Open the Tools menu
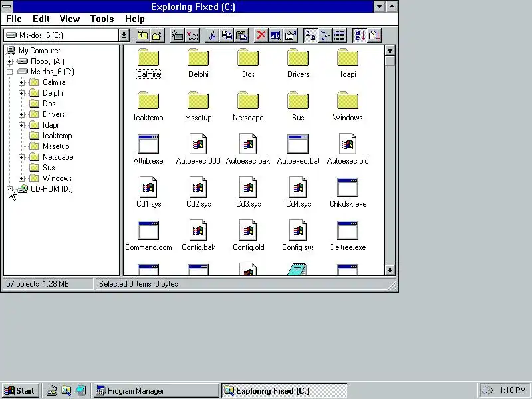 (x=102, y=19)
